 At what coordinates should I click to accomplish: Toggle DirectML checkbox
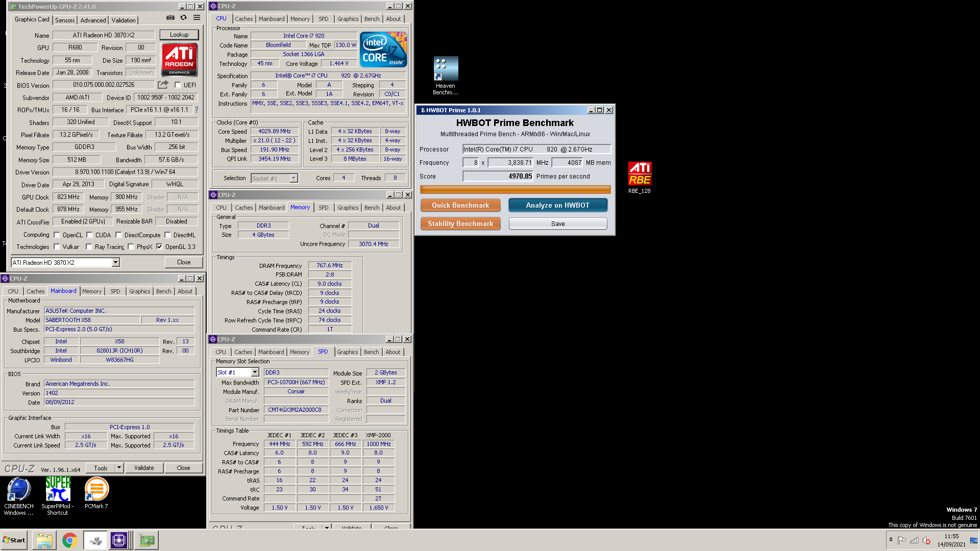coord(167,235)
